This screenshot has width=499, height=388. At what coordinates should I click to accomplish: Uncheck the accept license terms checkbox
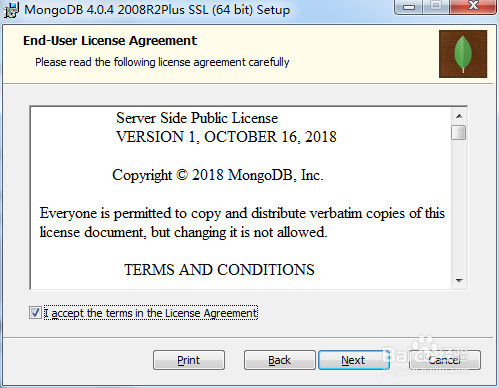(x=35, y=313)
